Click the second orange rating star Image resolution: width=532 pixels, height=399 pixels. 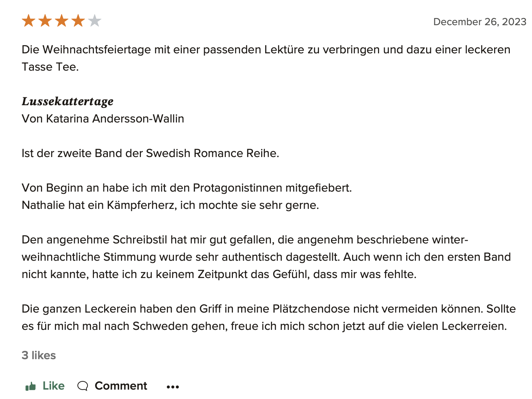45,21
